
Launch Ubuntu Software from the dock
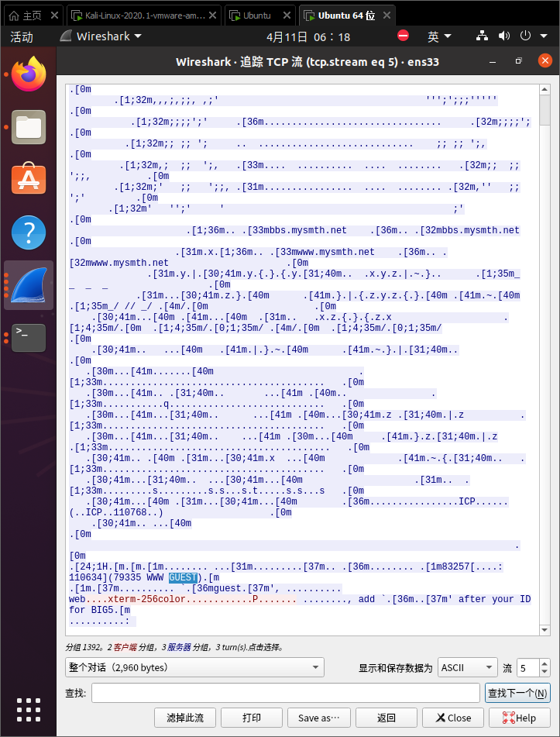pyautogui.click(x=29, y=179)
